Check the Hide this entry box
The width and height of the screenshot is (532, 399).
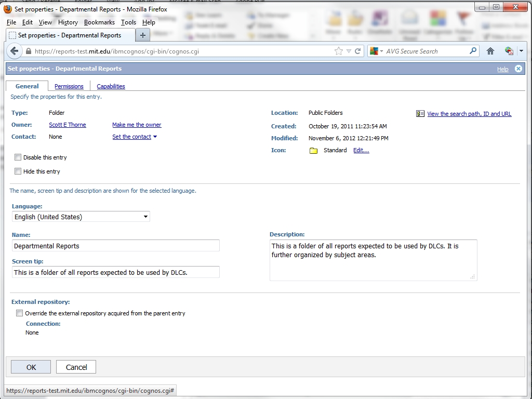(x=18, y=171)
